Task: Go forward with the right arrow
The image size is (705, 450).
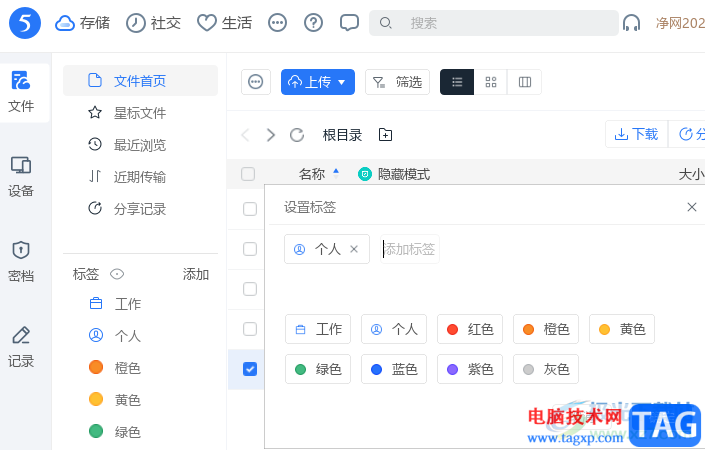Action: (x=270, y=135)
